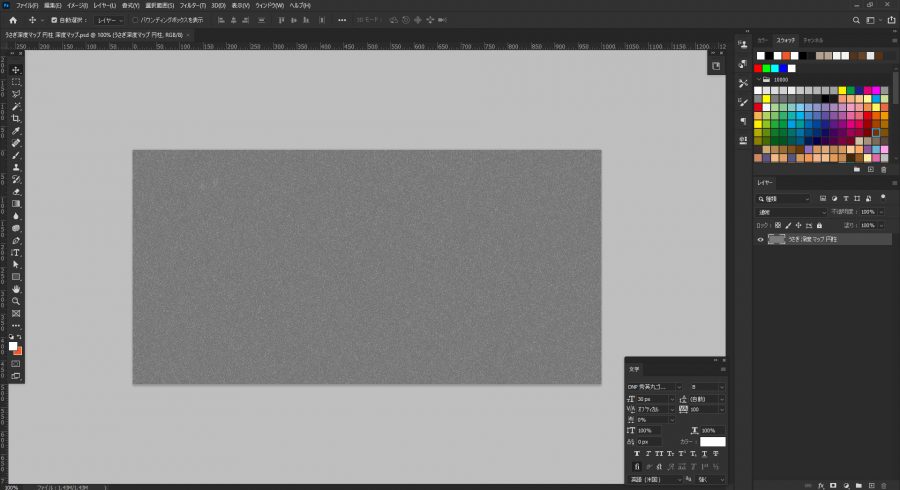This screenshot has height=490, width=900.
Task: Enable the bounding box (バウンディングボックスを表示) checkbox
Action: coord(136,20)
